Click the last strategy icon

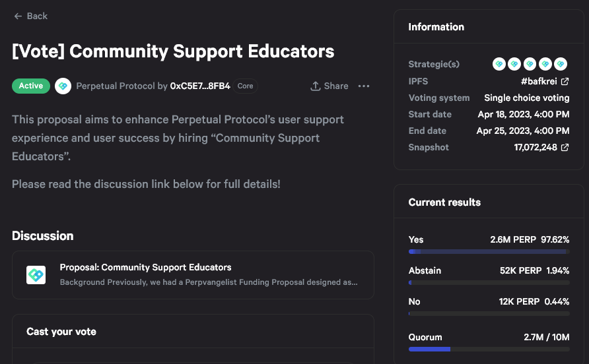[561, 64]
